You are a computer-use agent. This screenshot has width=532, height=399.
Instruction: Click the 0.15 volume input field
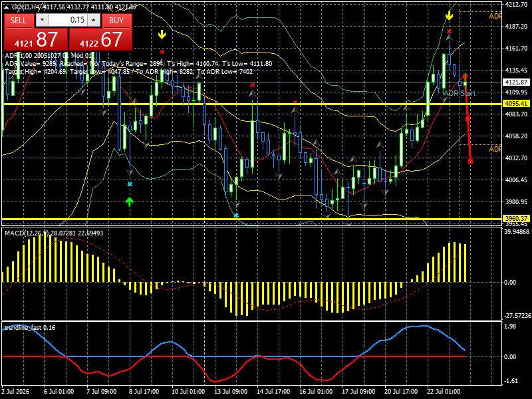point(68,20)
